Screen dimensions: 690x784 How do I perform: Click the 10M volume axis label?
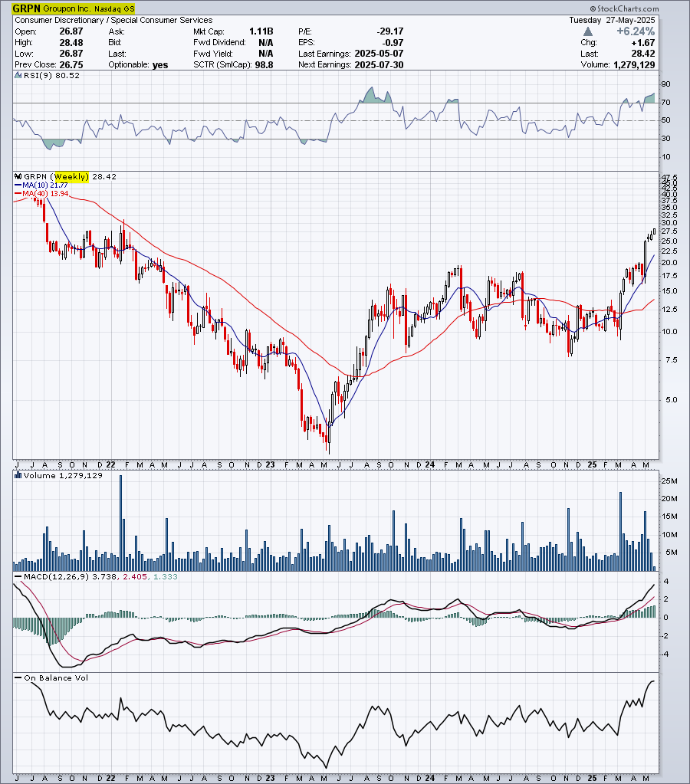(669, 534)
